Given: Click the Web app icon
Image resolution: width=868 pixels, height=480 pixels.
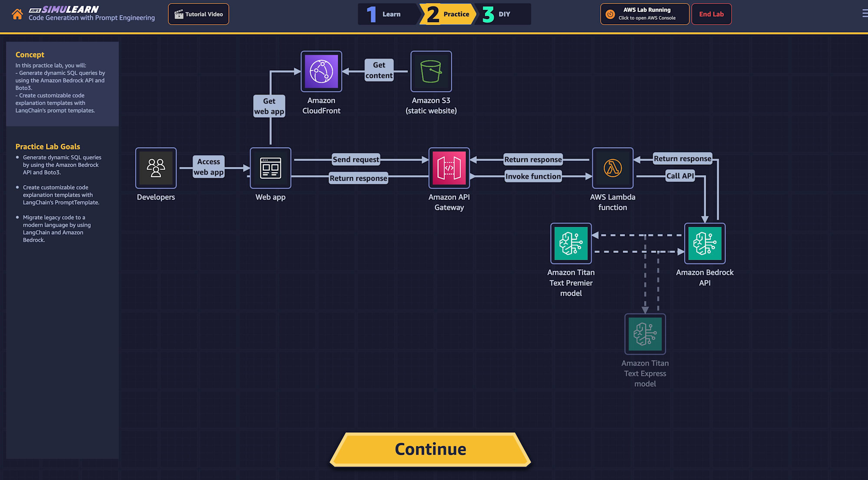Looking at the screenshot, I should pos(270,168).
